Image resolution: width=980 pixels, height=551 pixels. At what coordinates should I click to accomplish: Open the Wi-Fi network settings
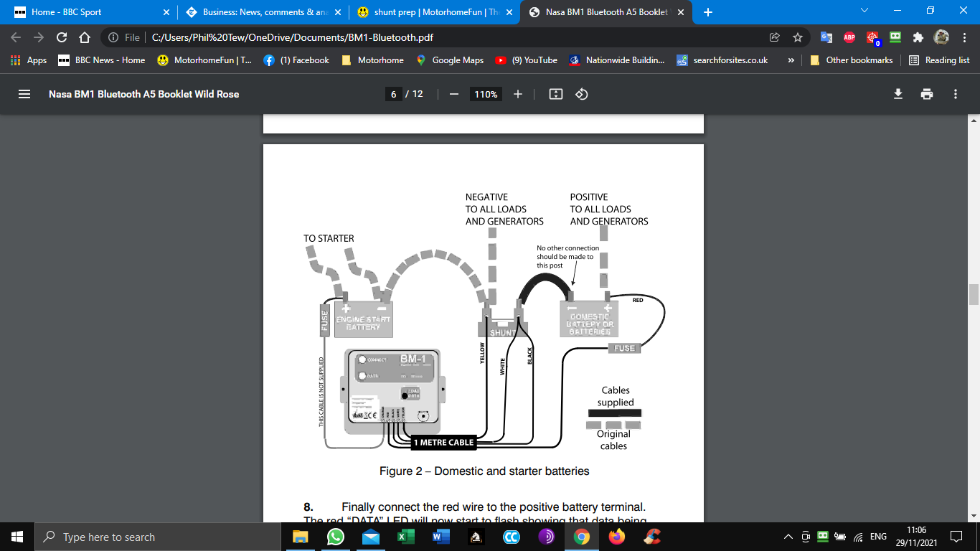pyautogui.click(x=858, y=537)
